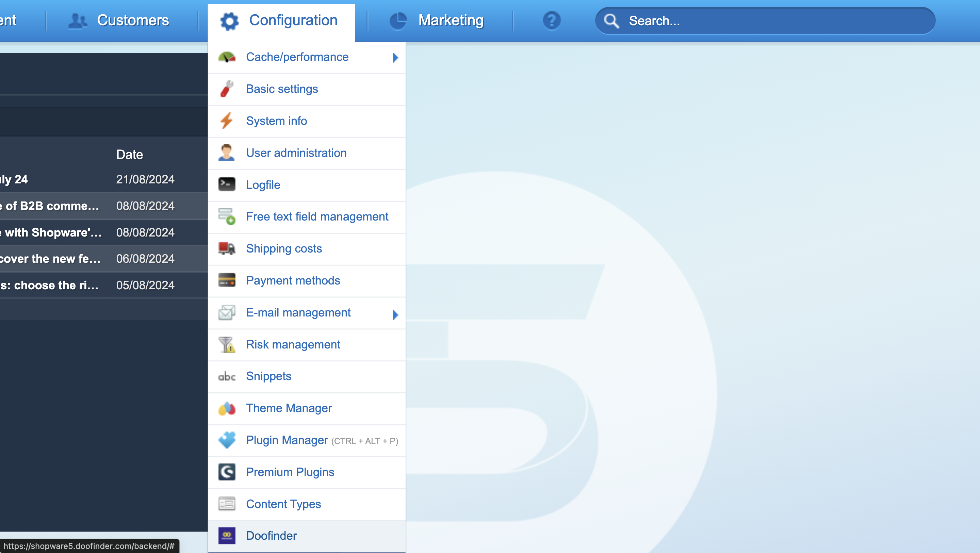Select Logfile menu entry
980x553 pixels.
pyautogui.click(x=307, y=185)
